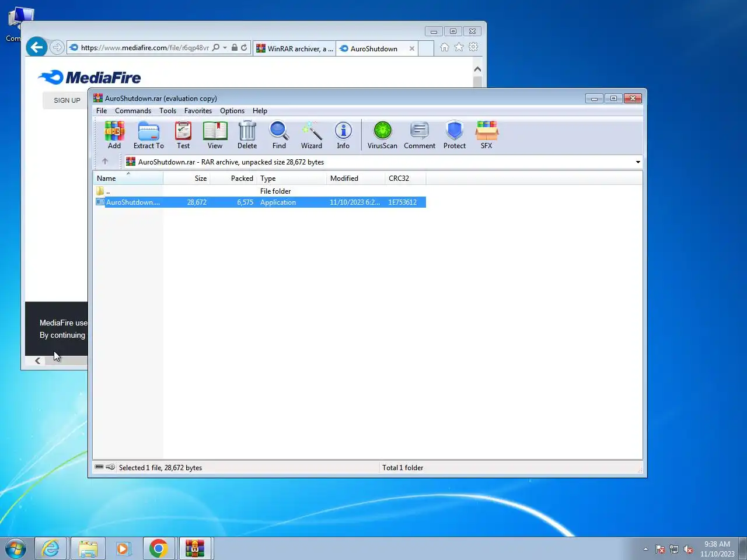Viewport: 747px width, 560px height.
Task: Expand the address bar dropdown arrow
Action: (x=225, y=48)
